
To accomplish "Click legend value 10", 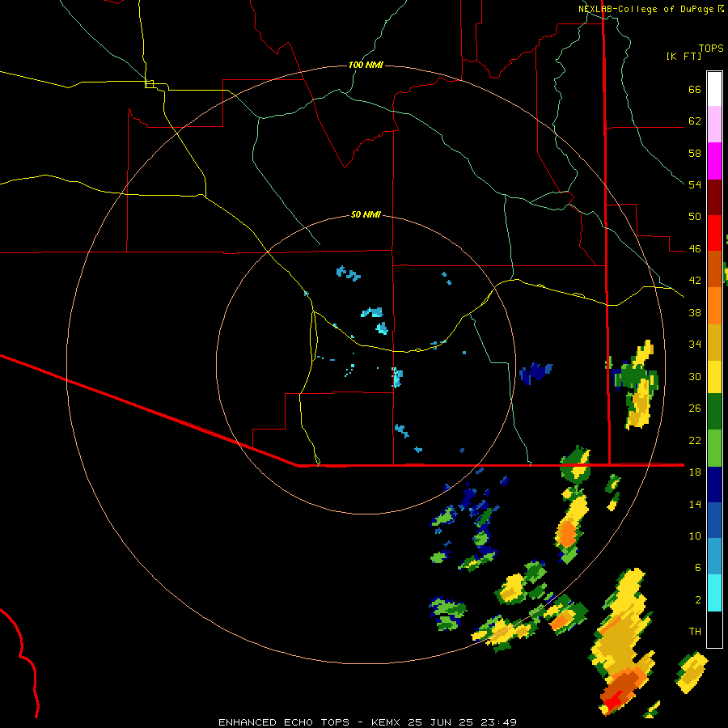I will coord(695,535).
